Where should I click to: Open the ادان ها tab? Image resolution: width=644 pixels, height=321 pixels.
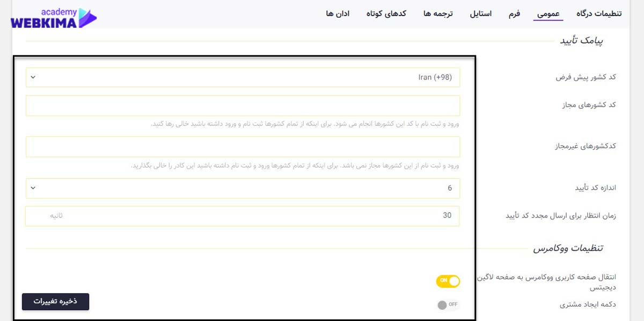(338, 13)
